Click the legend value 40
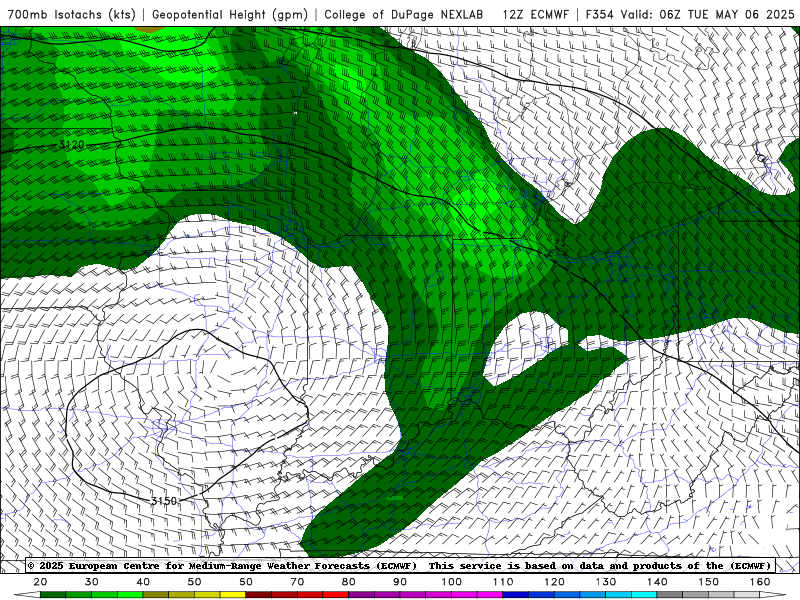The image size is (800, 600). click(143, 582)
